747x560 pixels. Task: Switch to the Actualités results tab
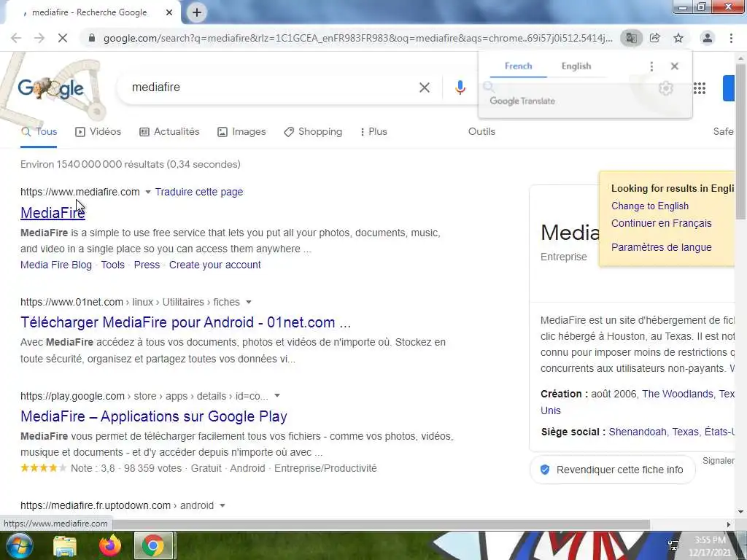point(169,132)
